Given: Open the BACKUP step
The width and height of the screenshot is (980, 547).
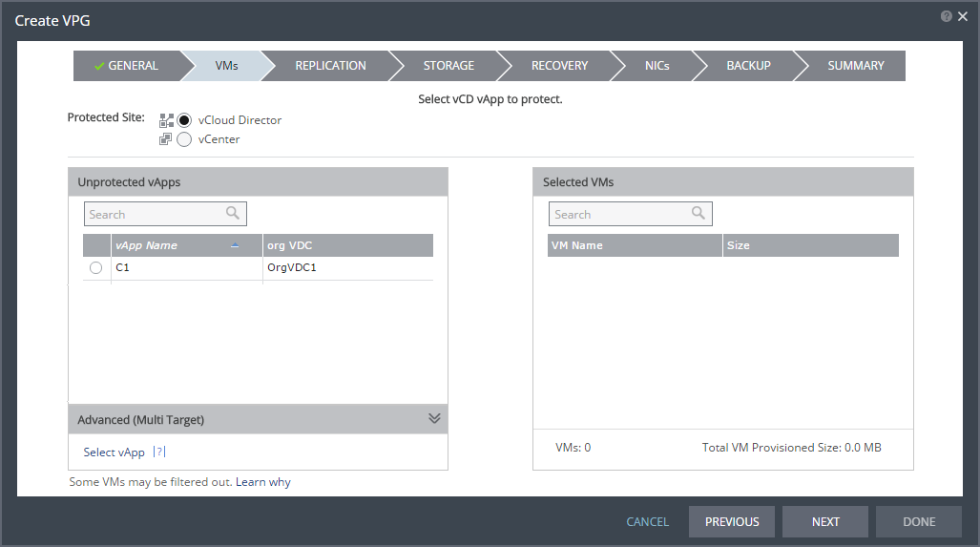Looking at the screenshot, I should point(748,66).
